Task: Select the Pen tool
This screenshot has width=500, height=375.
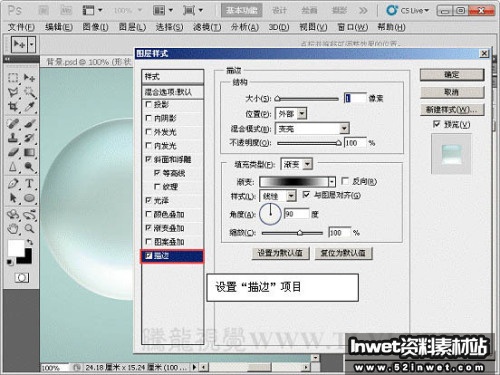Action: coord(13,183)
